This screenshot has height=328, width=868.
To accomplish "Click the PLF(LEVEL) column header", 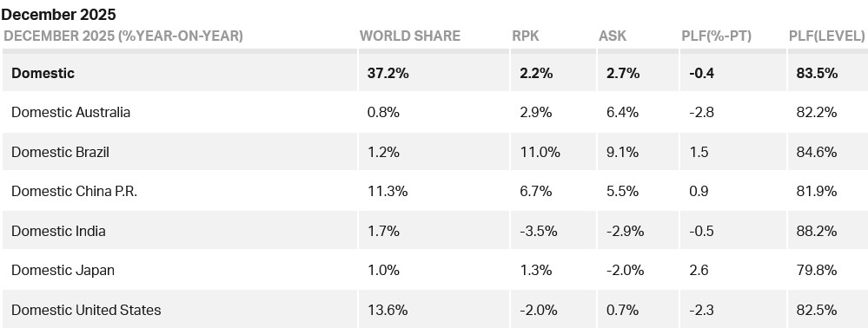I will 826,36.
